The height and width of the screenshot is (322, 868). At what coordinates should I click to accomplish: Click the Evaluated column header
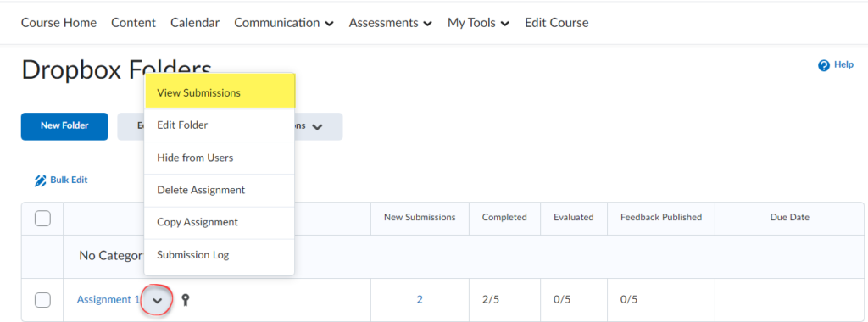(574, 218)
